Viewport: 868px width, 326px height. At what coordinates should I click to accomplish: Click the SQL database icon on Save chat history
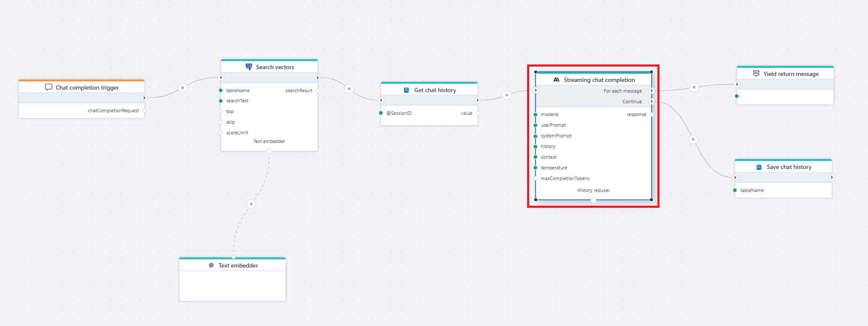point(759,167)
